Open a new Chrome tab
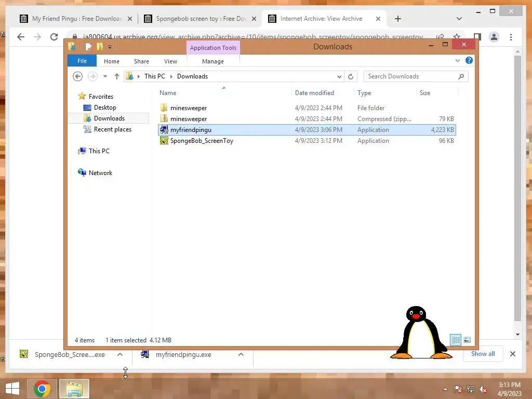 pos(398,19)
